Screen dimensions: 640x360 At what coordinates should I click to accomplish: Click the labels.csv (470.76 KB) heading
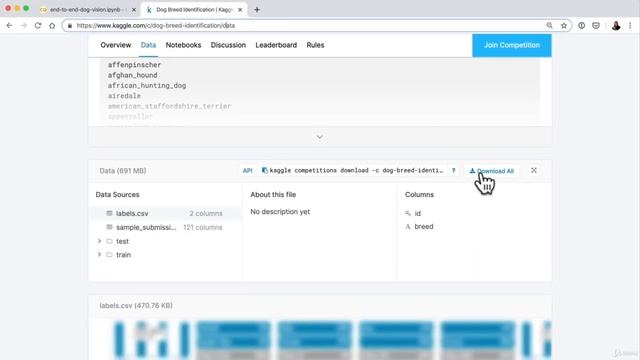[136, 305]
